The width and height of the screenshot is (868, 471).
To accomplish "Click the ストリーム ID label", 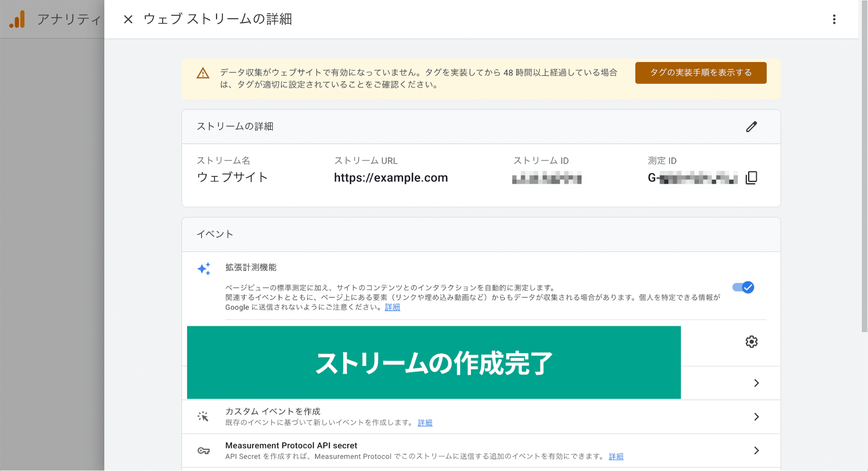I will point(541,161).
